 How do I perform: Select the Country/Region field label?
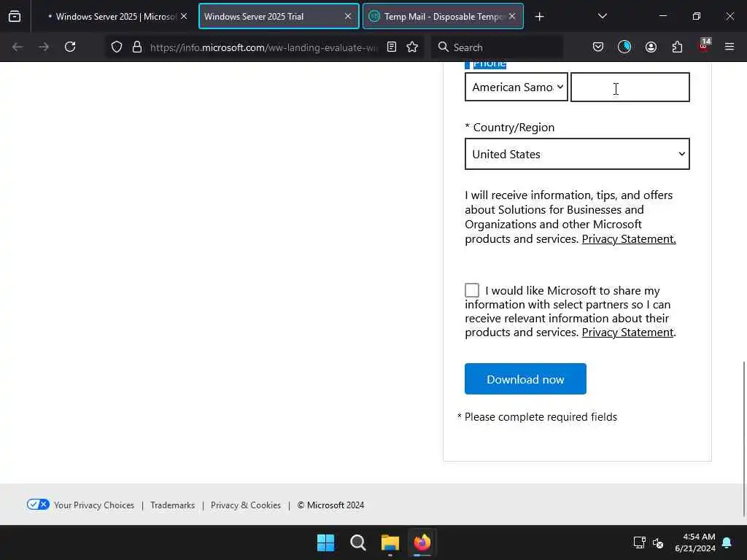tap(514, 128)
